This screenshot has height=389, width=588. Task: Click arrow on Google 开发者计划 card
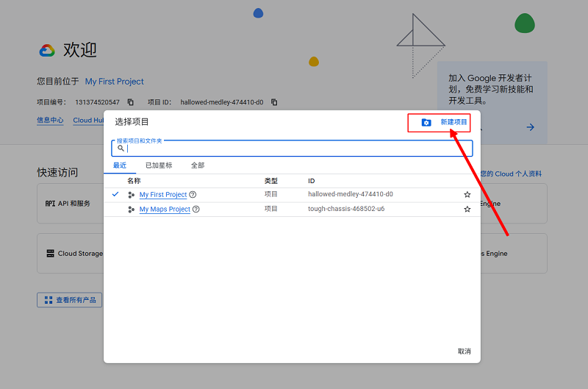(530, 127)
